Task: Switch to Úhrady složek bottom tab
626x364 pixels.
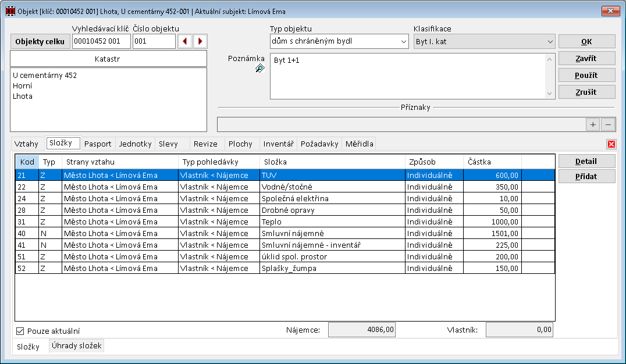Action: tap(77, 346)
